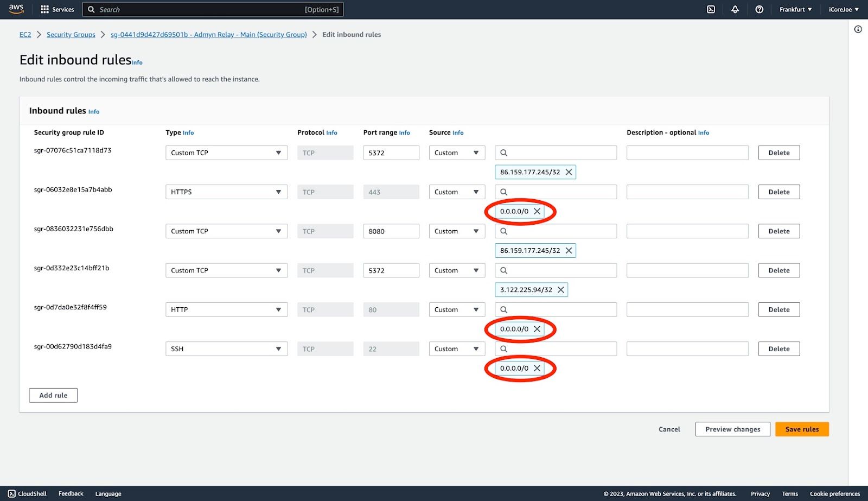This screenshot has width=868, height=501.
Task: Delete rule sgr-0d332e23c14bff21b
Action: click(779, 270)
